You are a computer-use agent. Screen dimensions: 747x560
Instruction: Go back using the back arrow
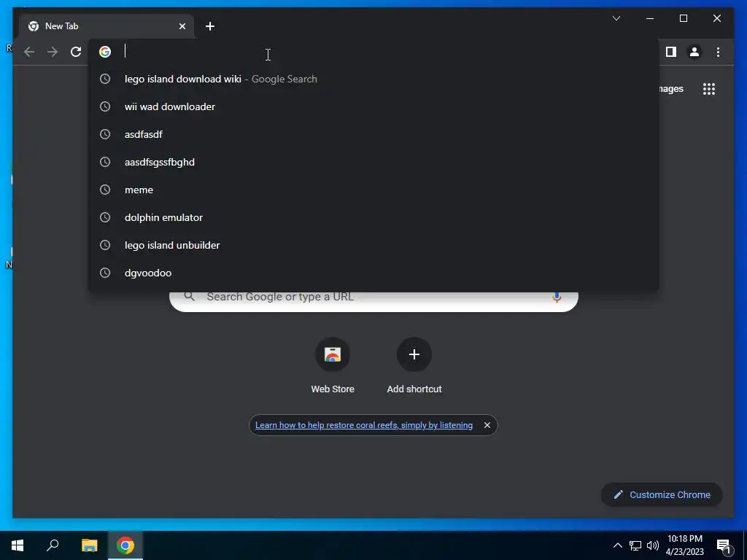[x=29, y=52]
